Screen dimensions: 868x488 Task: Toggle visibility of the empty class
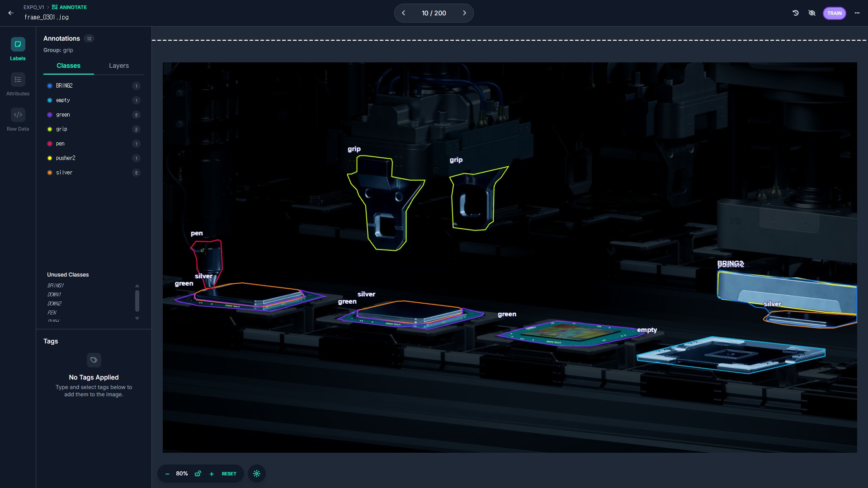point(50,100)
